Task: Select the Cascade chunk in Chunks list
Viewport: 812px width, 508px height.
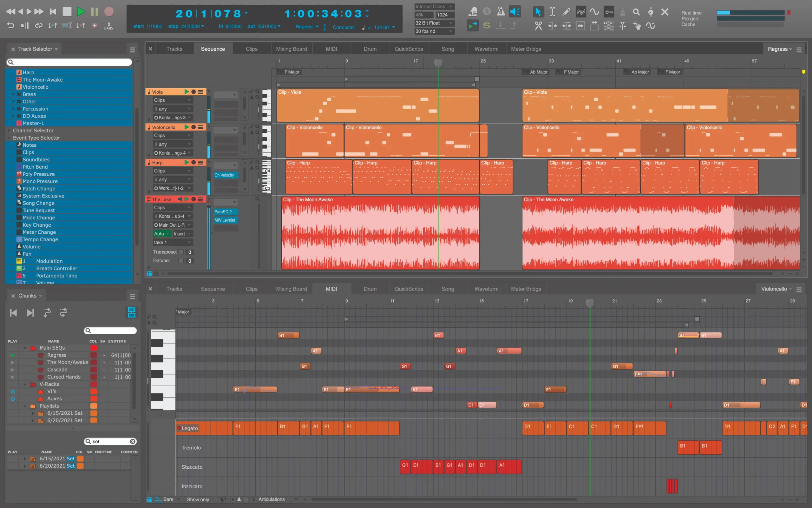Action: click(57, 370)
